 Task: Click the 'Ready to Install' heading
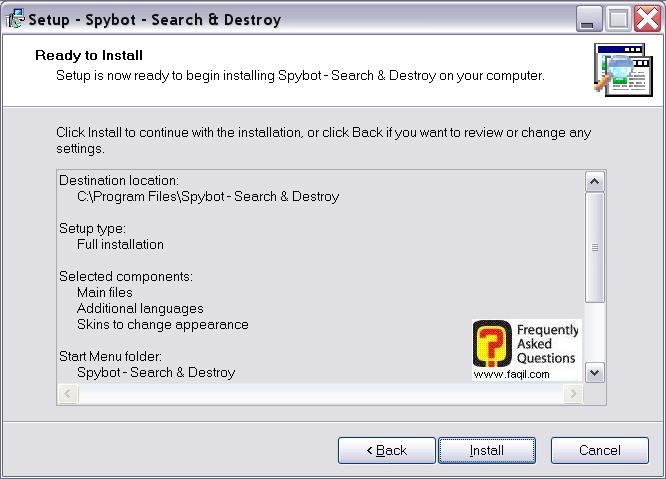[x=89, y=55]
